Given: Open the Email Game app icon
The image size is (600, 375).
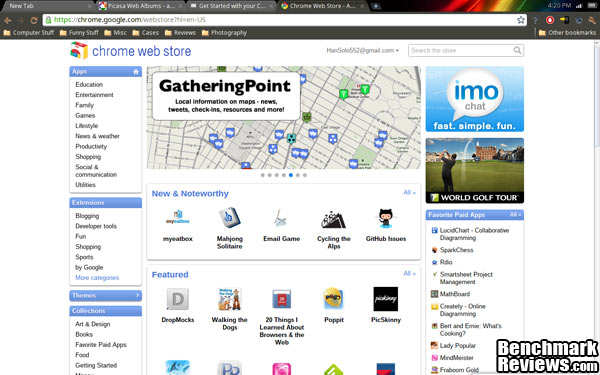Looking at the screenshot, I should 281,218.
